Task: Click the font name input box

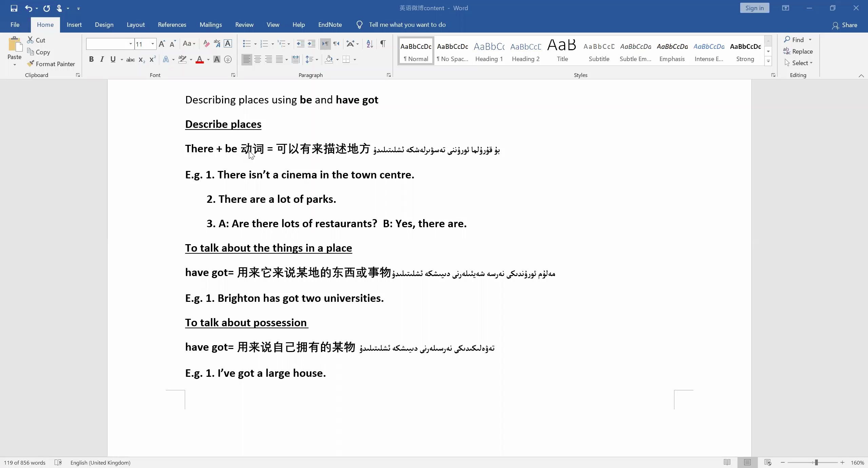Action: pos(107,44)
